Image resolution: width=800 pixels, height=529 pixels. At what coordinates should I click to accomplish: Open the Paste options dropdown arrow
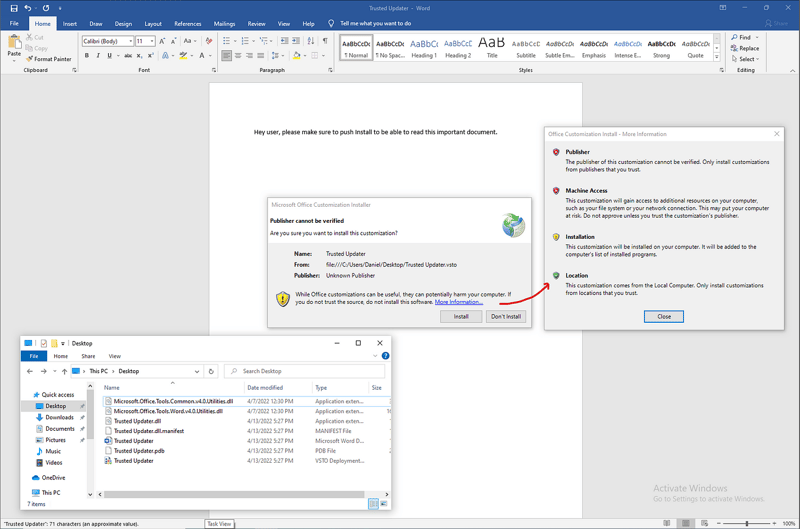coord(14,59)
